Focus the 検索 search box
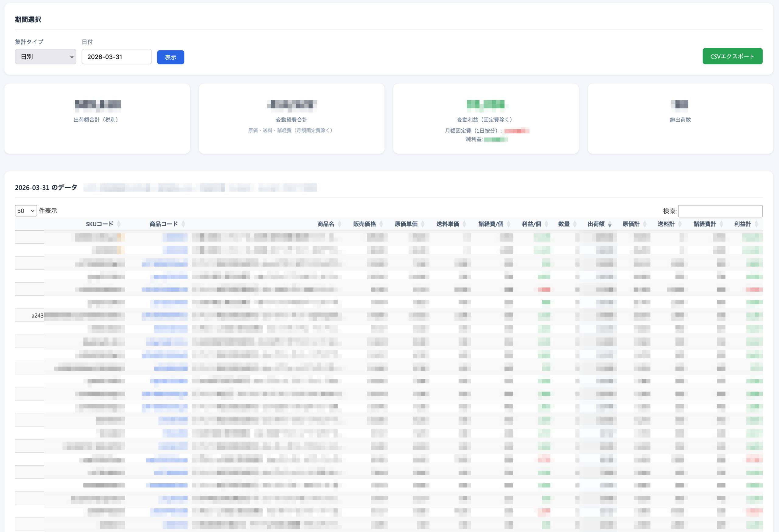This screenshot has height=532, width=779. click(720, 211)
